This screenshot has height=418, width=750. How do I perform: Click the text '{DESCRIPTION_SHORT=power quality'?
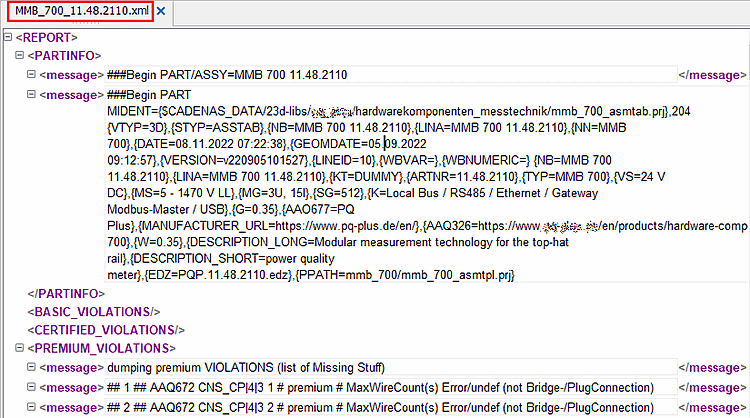pyautogui.click(x=232, y=259)
